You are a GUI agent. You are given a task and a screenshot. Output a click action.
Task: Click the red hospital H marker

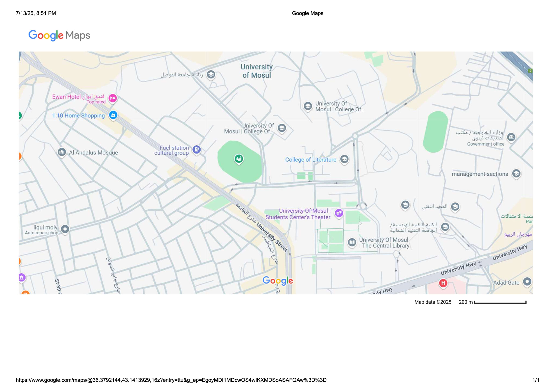pyautogui.click(x=443, y=283)
